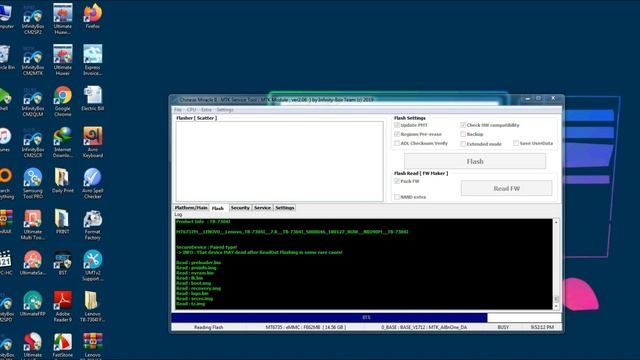Open the Lenovo TB-7304 F... folder
Image resolution: width=640 pixels, height=360 pixels.
[93, 306]
